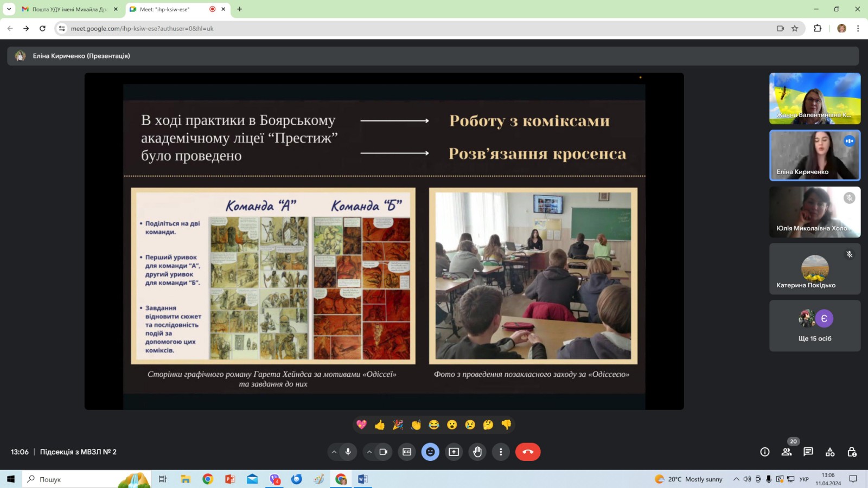This screenshot has width=868, height=488.
Task: Click the taskbar Пошук search box
Action: 87,479
